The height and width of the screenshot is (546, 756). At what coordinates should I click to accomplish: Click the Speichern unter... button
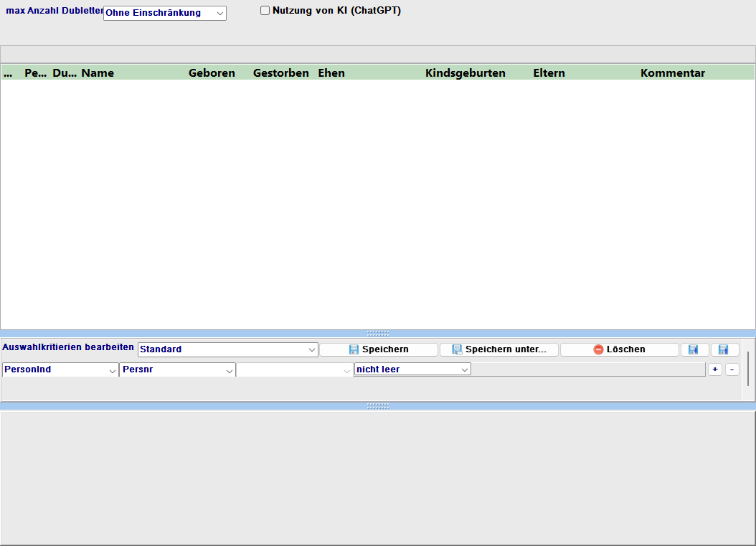[499, 349]
